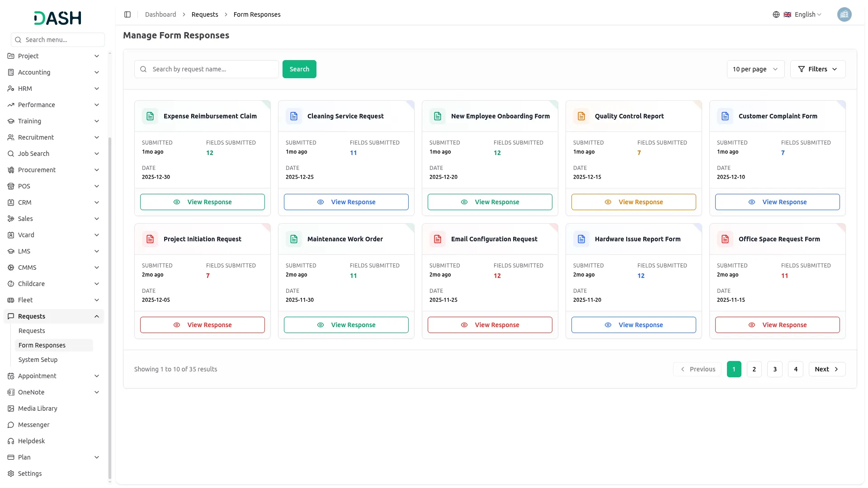Select the Requests submenu item
The height and width of the screenshot is (488, 868).
[x=32, y=331]
